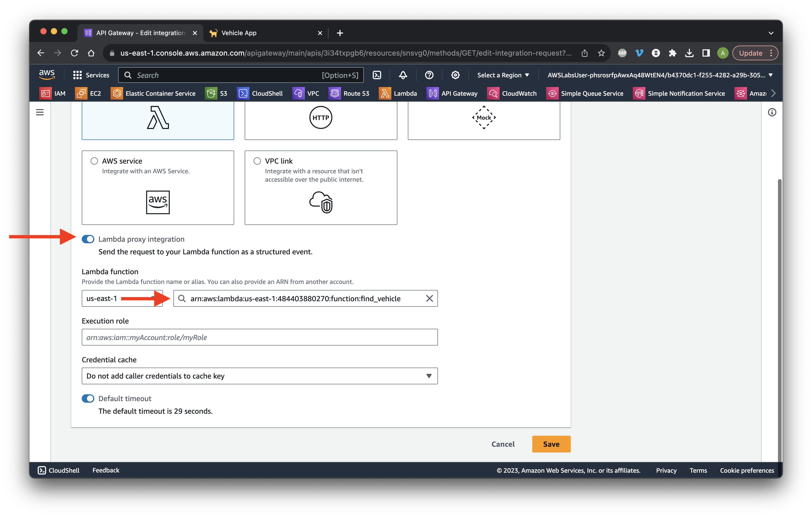Choose the Lambda function integration card
The width and height of the screenshot is (812, 517).
[158, 121]
